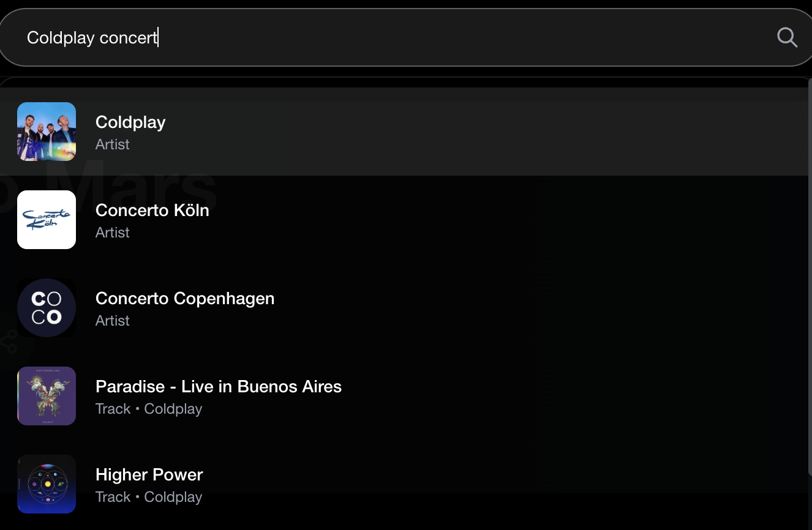Click the Track • Coldplay subtitle for Paradise
Viewport: 812px width, 530px height.
[149, 409]
